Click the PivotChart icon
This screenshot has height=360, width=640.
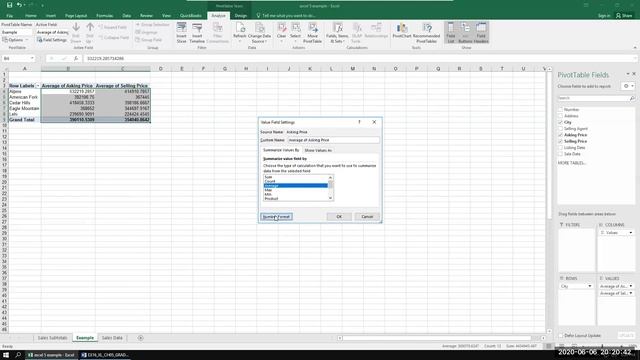(x=402, y=27)
